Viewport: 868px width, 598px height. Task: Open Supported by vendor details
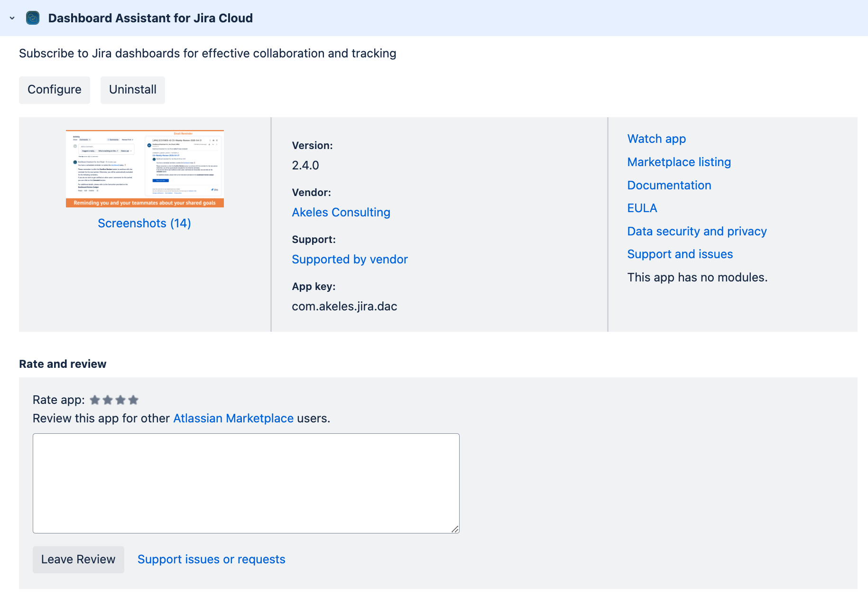(x=350, y=259)
